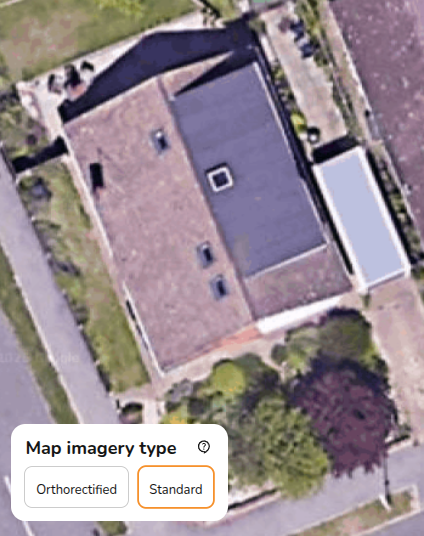This screenshot has height=536, width=424.
Task: Switch to Orthorectified map imagery
Action: pyautogui.click(x=77, y=487)
